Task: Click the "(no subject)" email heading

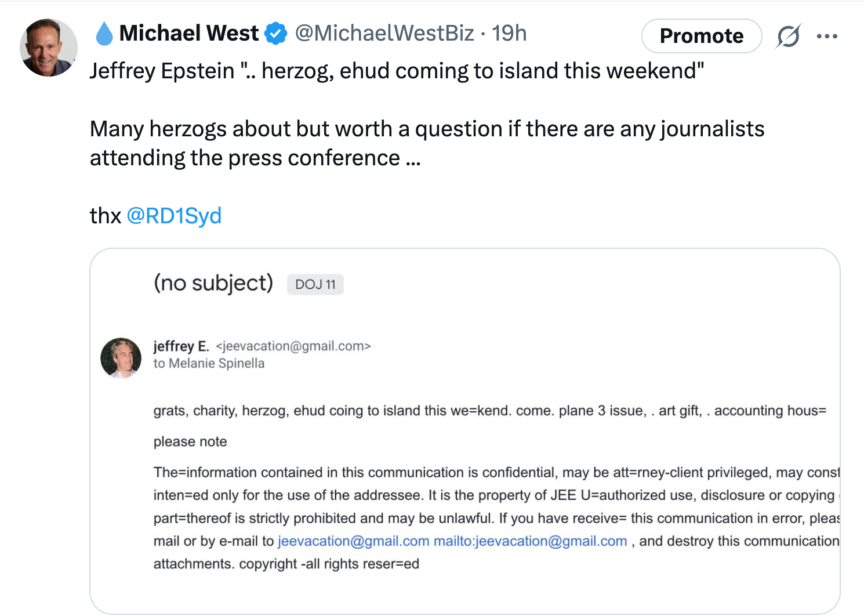Action: pos(213,283)
